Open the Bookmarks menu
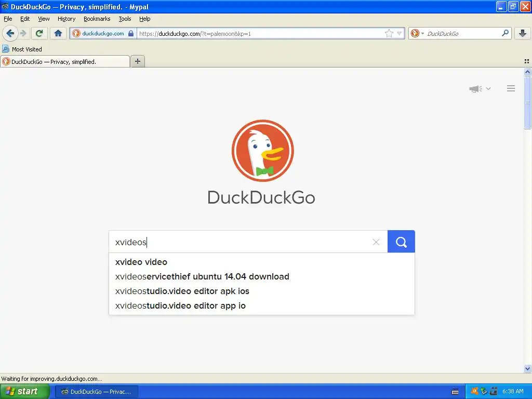Screen dimensions: 532x399 click(97, 19)
